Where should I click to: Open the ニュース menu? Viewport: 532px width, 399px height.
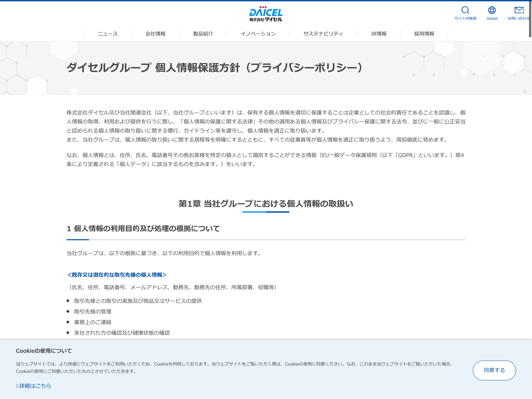pos(108,34)
